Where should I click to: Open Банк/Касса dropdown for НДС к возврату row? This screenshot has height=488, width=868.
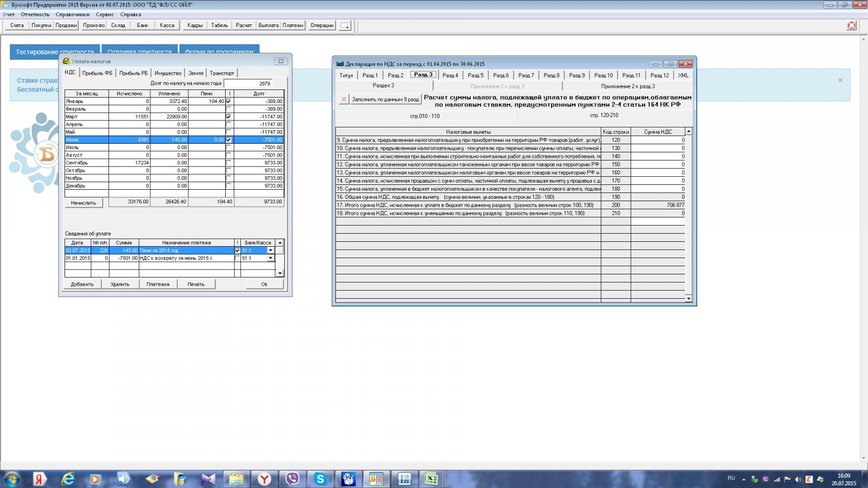pos(270,258)
